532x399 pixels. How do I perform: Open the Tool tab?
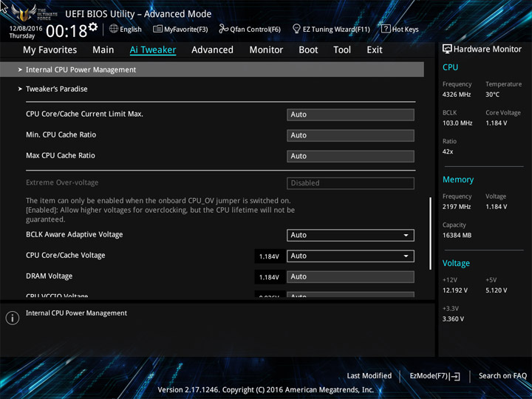pyautogui.click(x=342, y=50)
